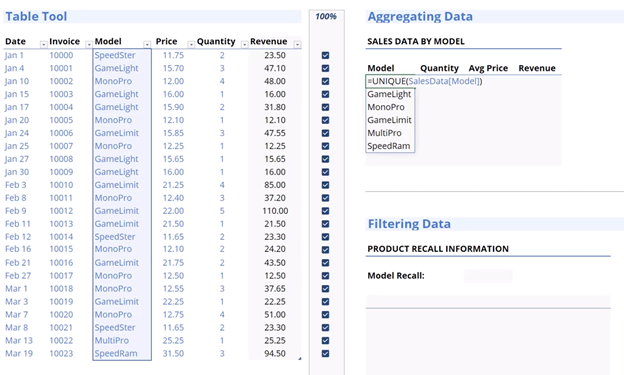Image resolution: width=624 pixels, height=375 pixels.
Task: Select the SpeedRam entry in unique list
Action: tap(389, 146)
